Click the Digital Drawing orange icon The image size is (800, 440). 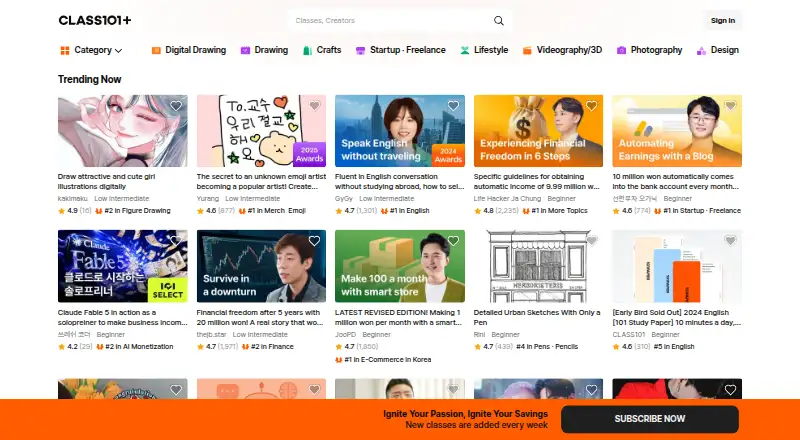[x=156, y=50]
